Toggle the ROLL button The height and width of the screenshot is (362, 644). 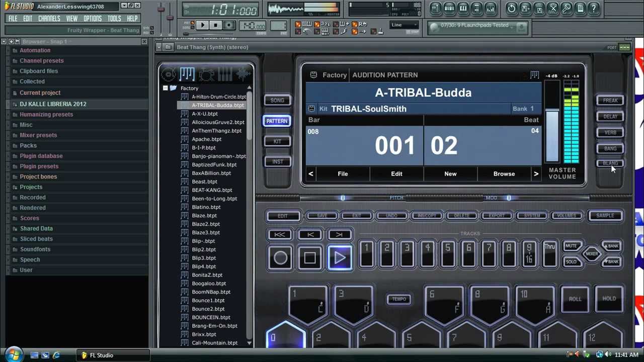[575, 299]
